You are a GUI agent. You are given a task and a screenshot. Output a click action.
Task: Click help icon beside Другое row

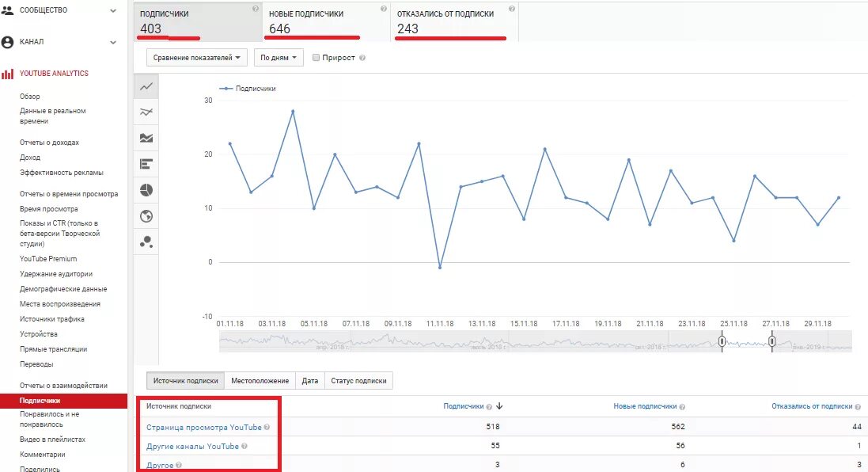pyautogui.click(x=178, y=466)
